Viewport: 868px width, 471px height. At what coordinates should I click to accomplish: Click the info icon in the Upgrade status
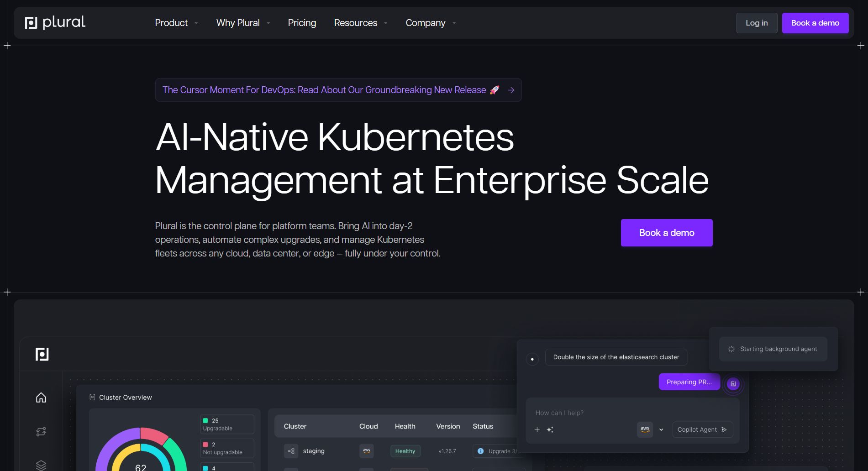(x=480, y=451)
